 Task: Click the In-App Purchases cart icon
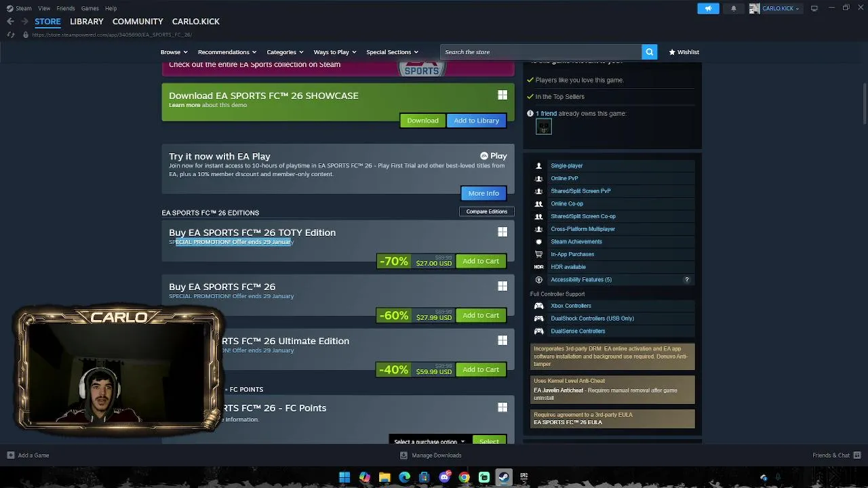click(x=539, y=254)
